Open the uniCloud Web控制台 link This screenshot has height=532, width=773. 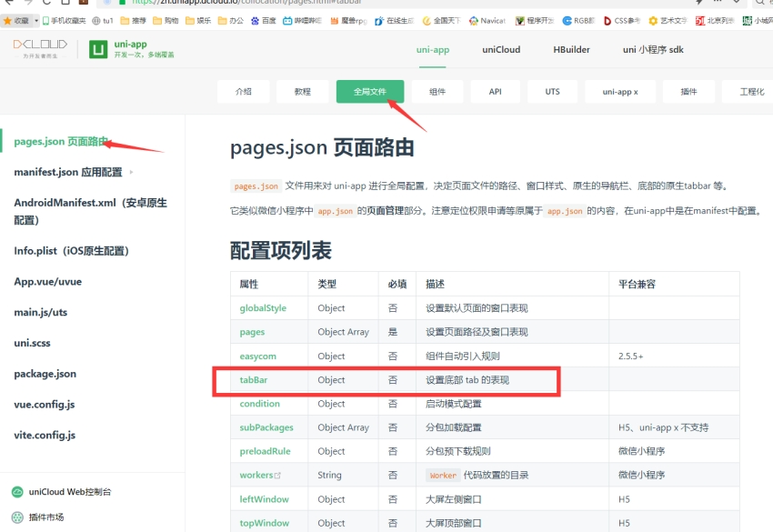pyautogui.click(x=70, y=492)
